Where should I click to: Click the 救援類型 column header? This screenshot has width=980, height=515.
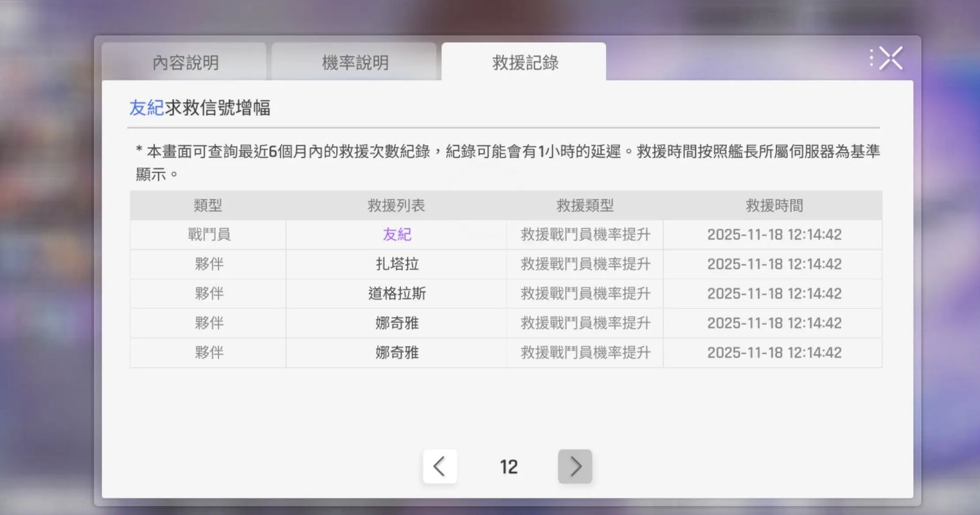(x=585, y=206)
